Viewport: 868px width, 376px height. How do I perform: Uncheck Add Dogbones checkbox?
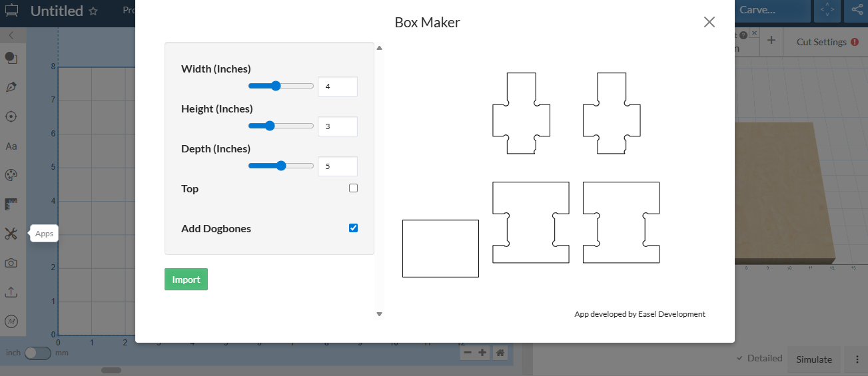pyautogui.click(x=353, y=228)
